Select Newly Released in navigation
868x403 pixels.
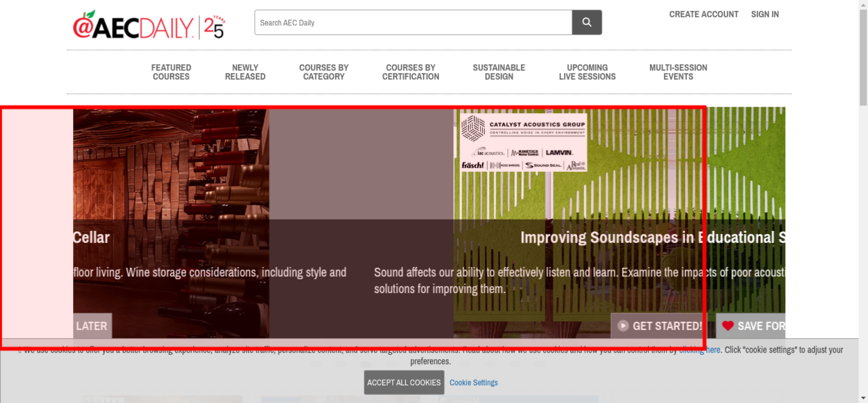pyautogui.click(x=245, y=72)
